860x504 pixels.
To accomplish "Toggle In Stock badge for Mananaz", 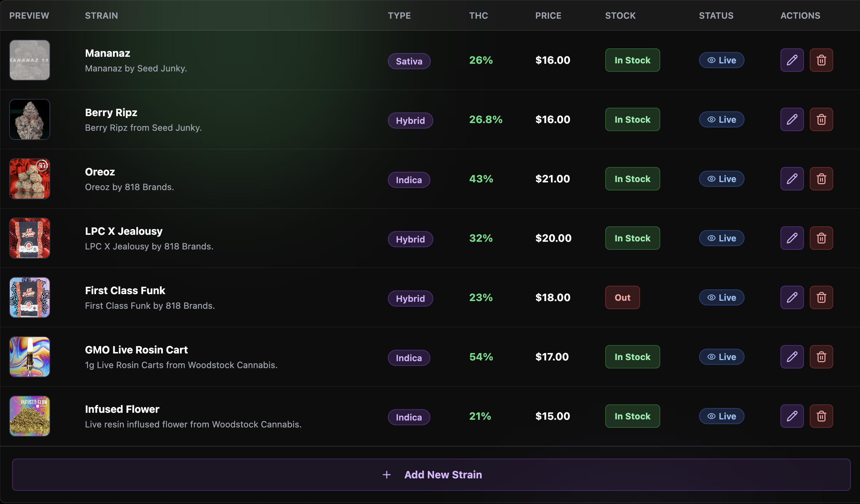I will point(632,60).
